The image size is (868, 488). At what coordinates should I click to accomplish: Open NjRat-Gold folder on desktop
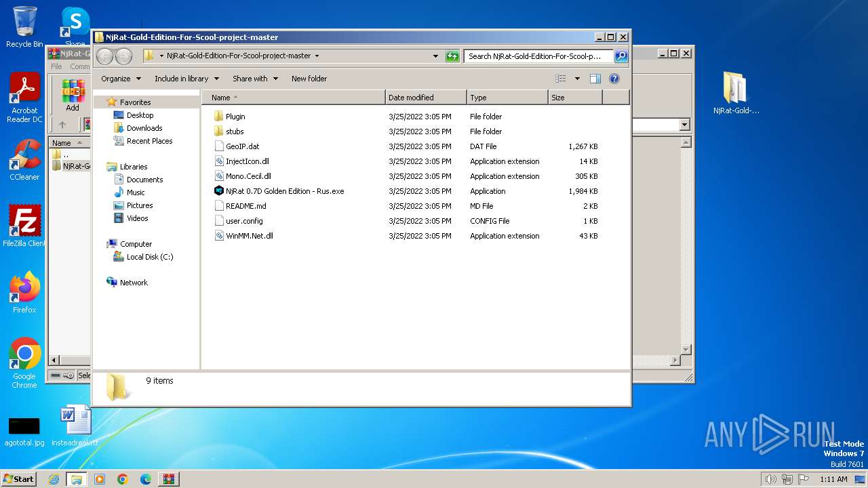[x=736, y=93]
